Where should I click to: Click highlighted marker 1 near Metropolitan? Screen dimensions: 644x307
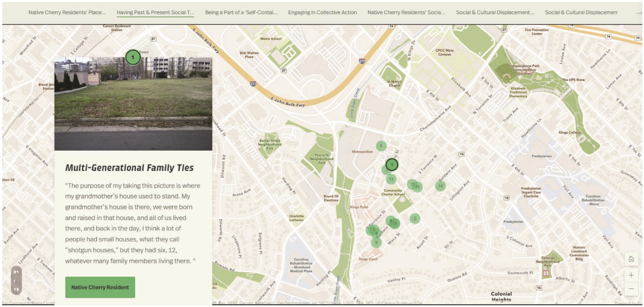click(392, 165)
